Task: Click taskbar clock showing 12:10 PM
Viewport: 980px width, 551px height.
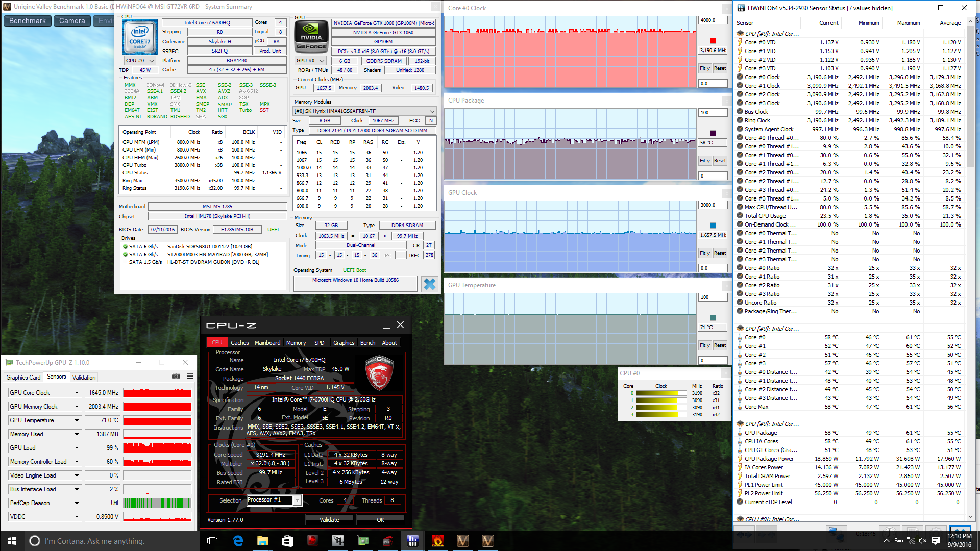Action: click(x=960, y=541)
